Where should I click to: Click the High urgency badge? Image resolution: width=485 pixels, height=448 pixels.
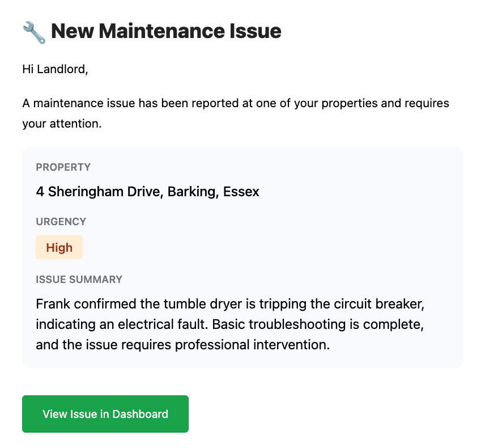59,248
